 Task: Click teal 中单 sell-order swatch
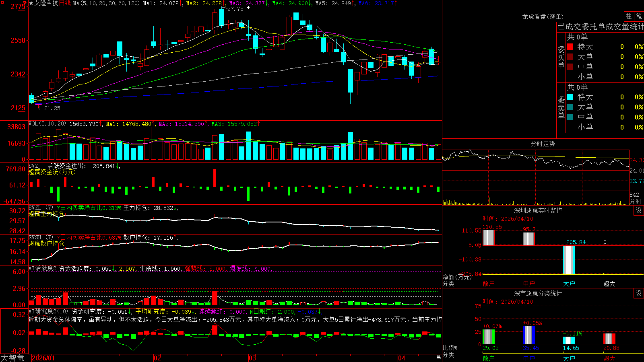(x=570, y=117)
